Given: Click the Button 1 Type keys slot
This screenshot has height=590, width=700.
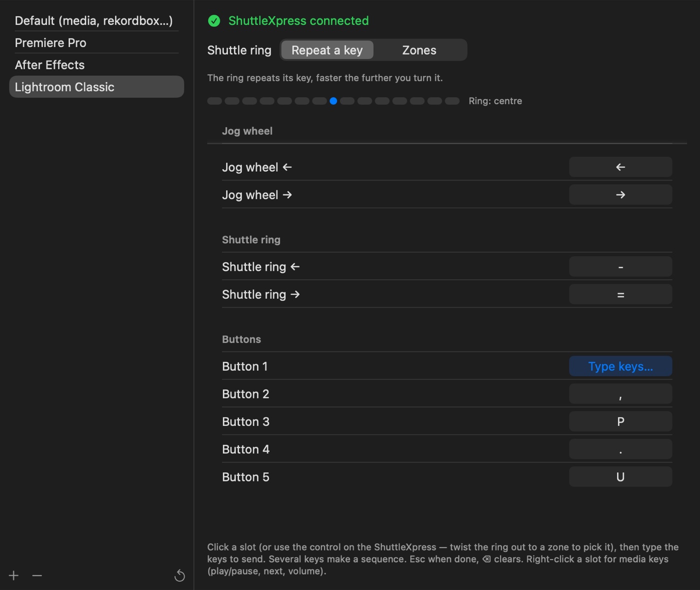Looking at the screenshot, I should pyautogui.click(x=620, y=366).
